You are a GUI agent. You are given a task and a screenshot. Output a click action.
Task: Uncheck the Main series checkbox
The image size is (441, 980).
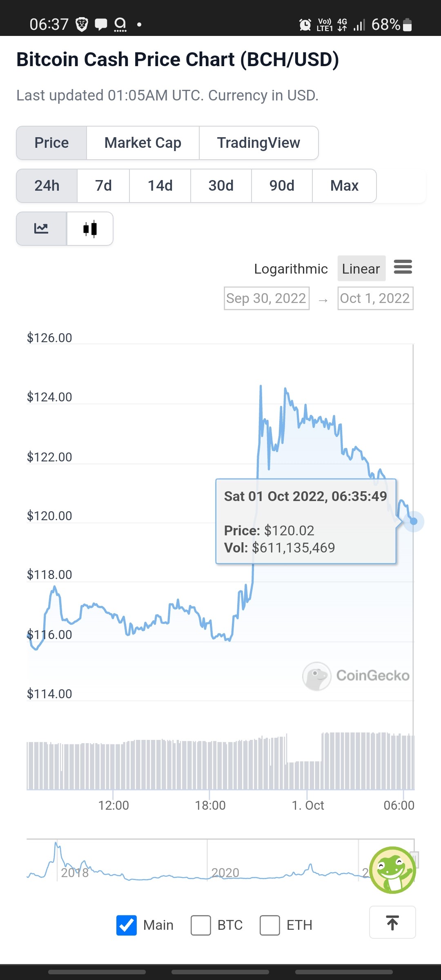[127, 925]
